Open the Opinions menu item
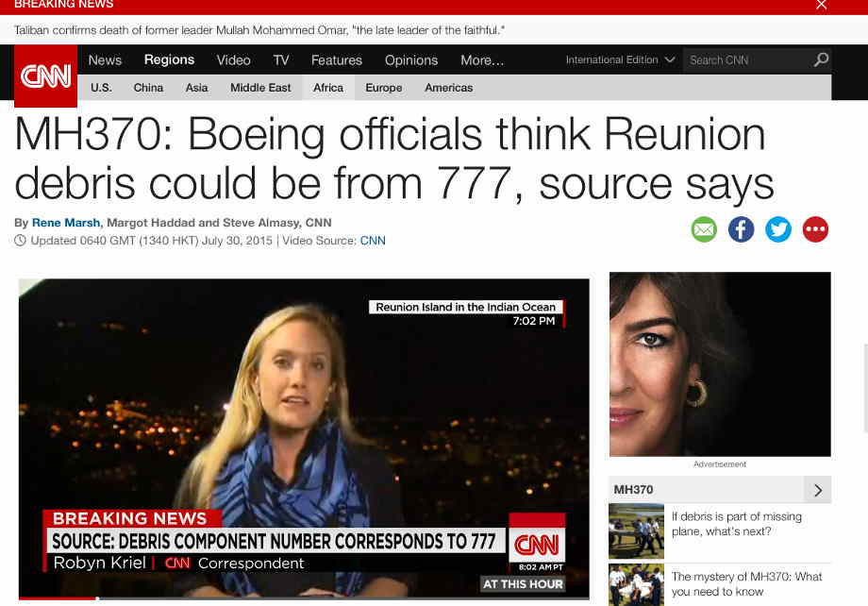 tap(411, 59)
